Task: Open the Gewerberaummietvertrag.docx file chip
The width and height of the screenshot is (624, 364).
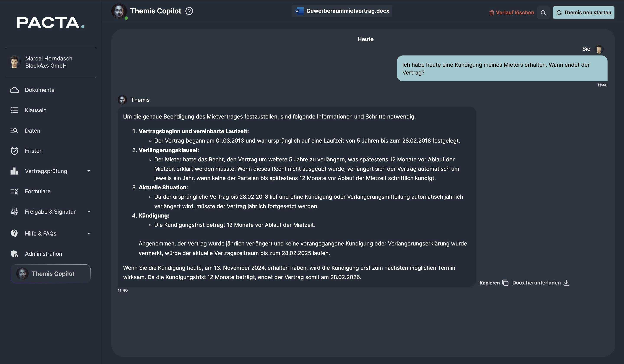Action: point(342,11)
